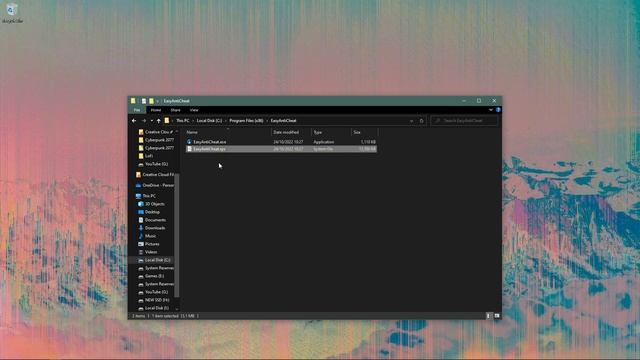Open Music under This PC
640x360 pixels.
point(147,236)
